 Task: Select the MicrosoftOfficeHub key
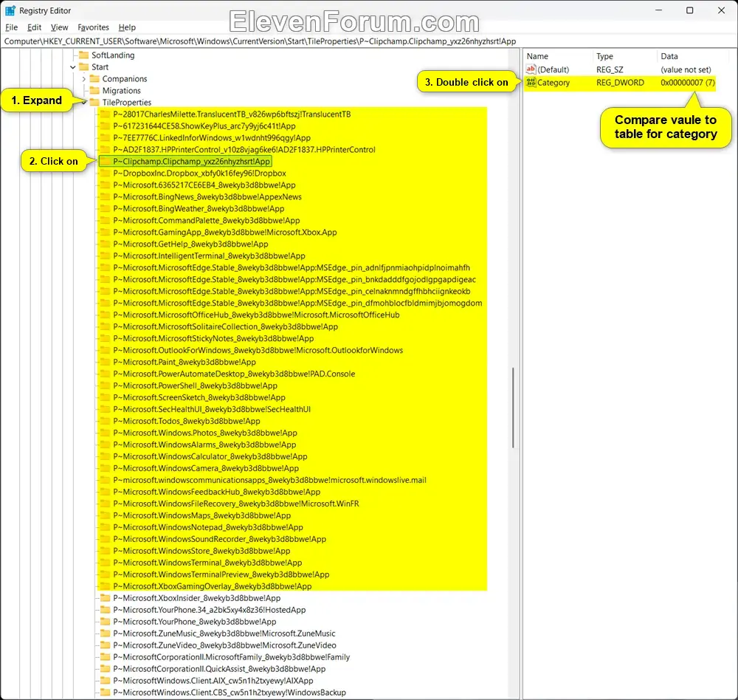(x=256, y=315)
